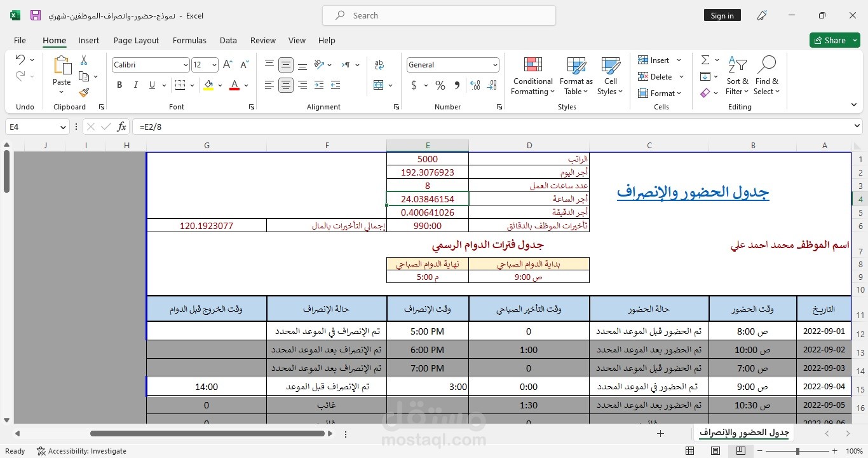Screen dimensions: 868x458
Task: Expand the Number Format General dropdown
Action: 495,65
